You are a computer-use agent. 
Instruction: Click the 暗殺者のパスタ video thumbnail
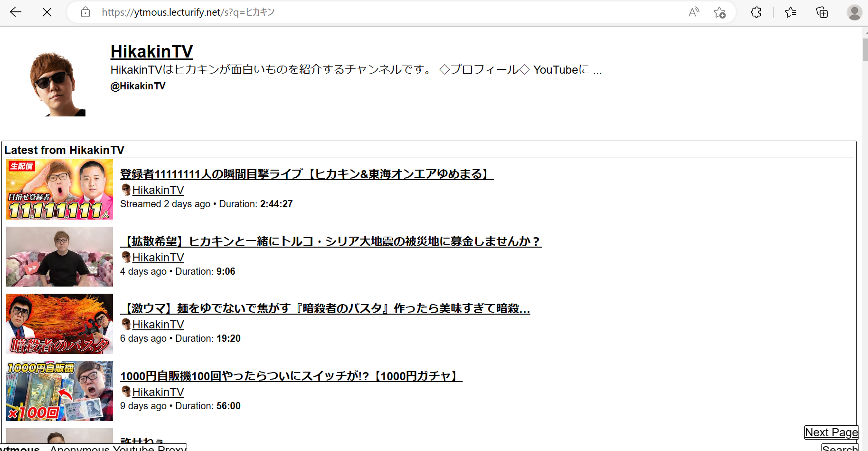59,324
